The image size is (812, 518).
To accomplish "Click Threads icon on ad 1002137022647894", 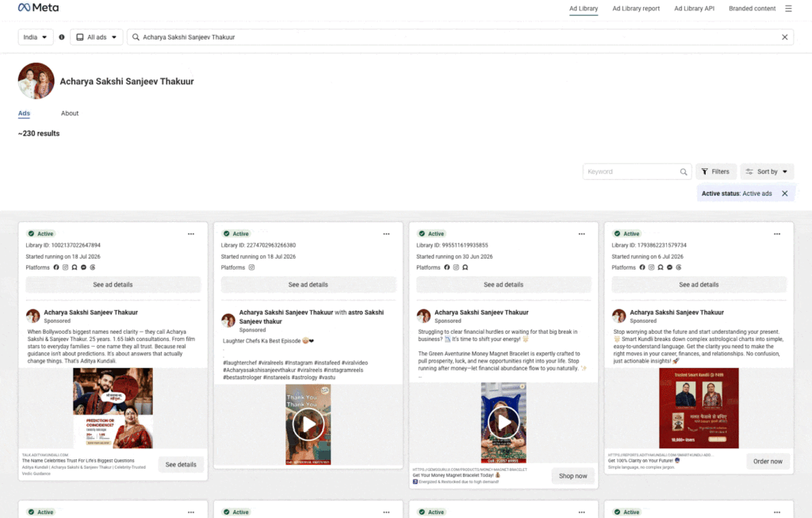I will [93, 267].
